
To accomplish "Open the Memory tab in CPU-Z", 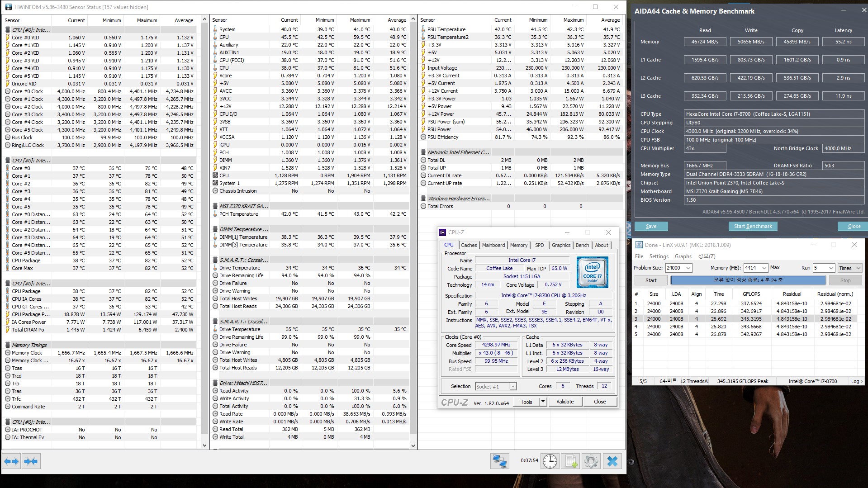I will pyautogui.click(x=519, y=245).
